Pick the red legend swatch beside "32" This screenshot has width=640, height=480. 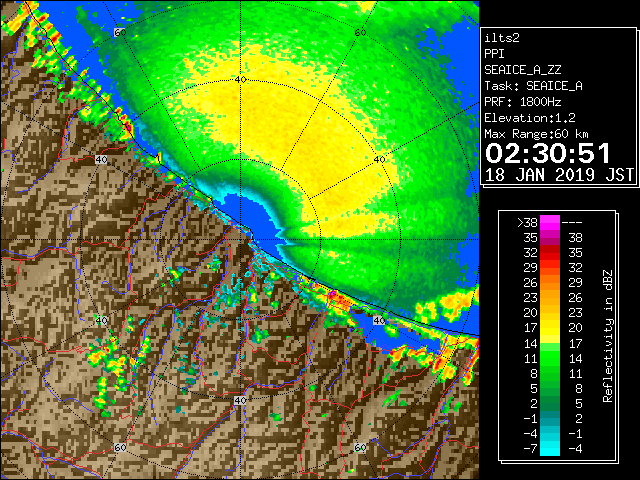[x=550, y=253]
